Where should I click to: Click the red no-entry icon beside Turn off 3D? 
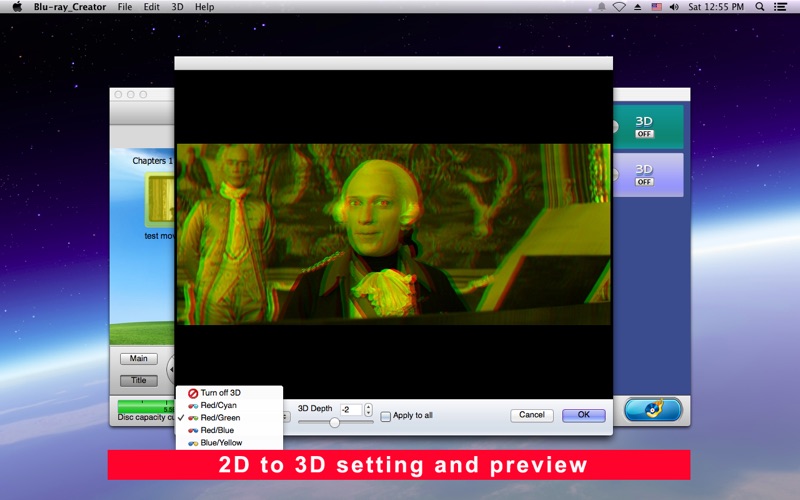tap(193, 393)
